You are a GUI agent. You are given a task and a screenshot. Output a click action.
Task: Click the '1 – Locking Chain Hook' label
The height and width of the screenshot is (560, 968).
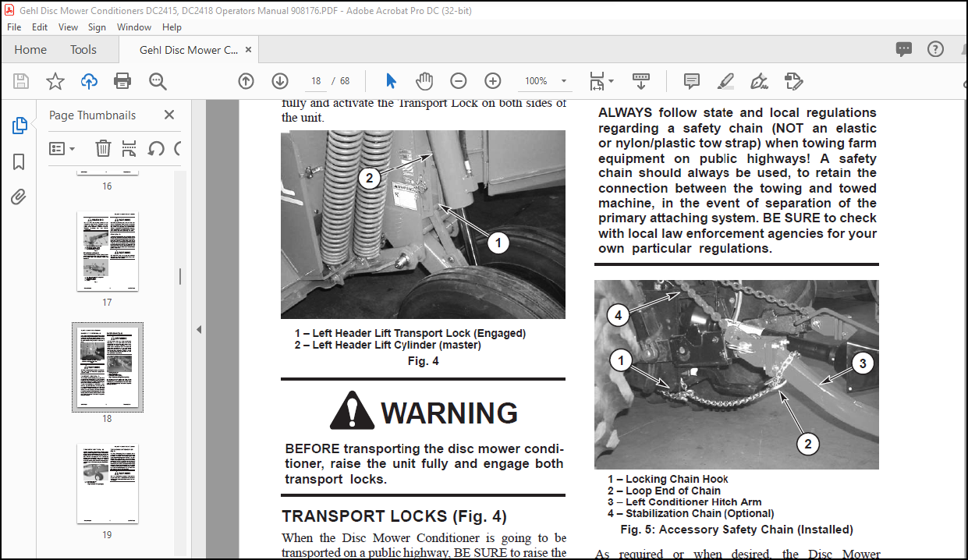668,479
